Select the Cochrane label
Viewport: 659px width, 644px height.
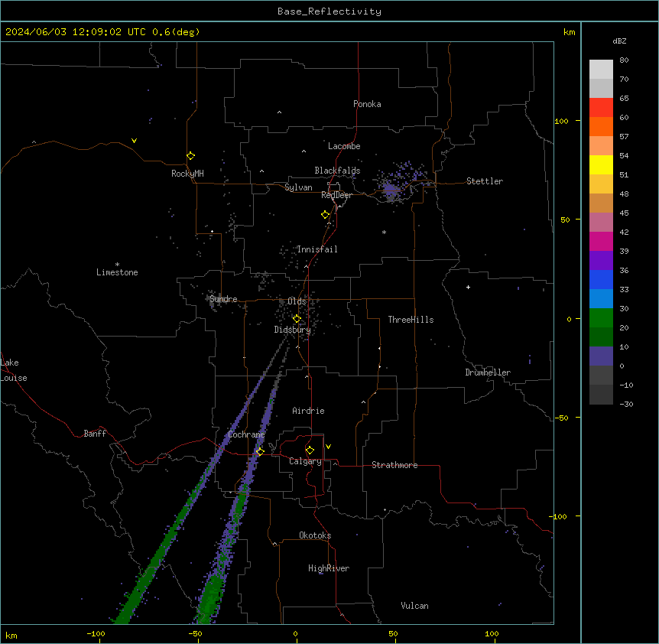click(x=246, y=434)
